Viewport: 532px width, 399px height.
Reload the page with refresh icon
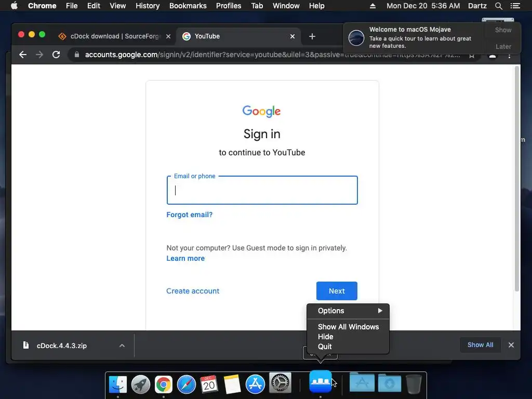[56, 55]
